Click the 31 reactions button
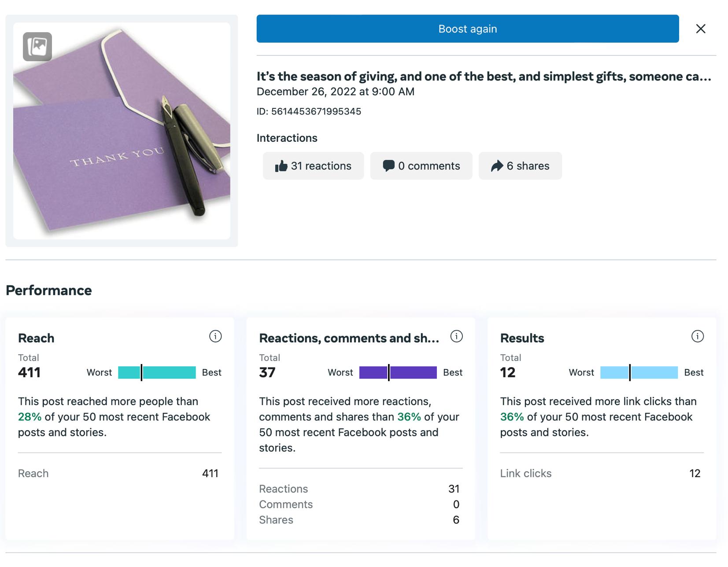Viewport: 728px width, 567px height. (313, 166)
